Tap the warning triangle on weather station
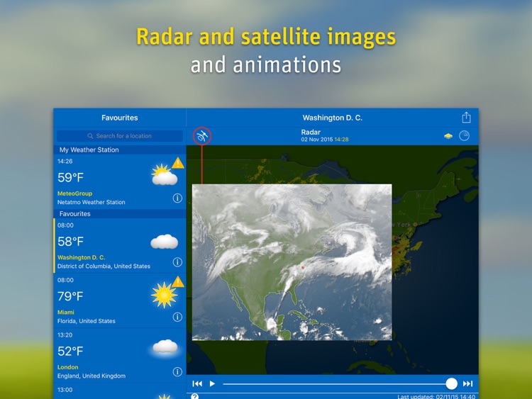Screen dimensions: 532x399 click(x=178, y=163)
